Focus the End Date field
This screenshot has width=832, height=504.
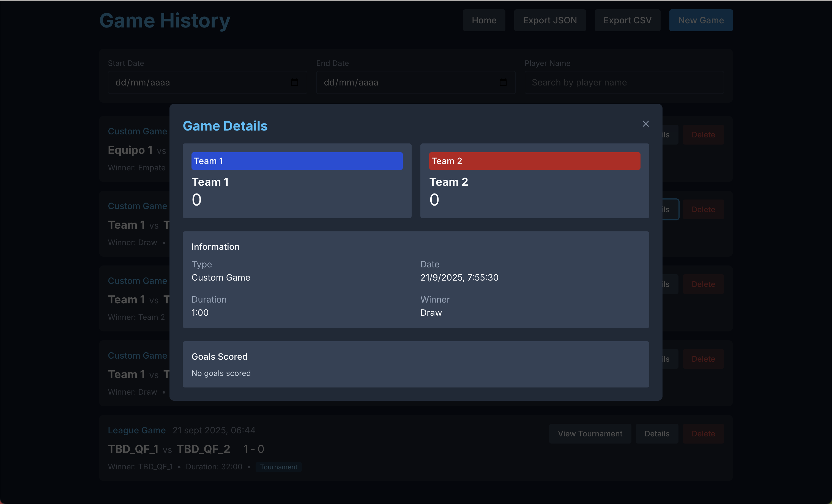(405, 82)
